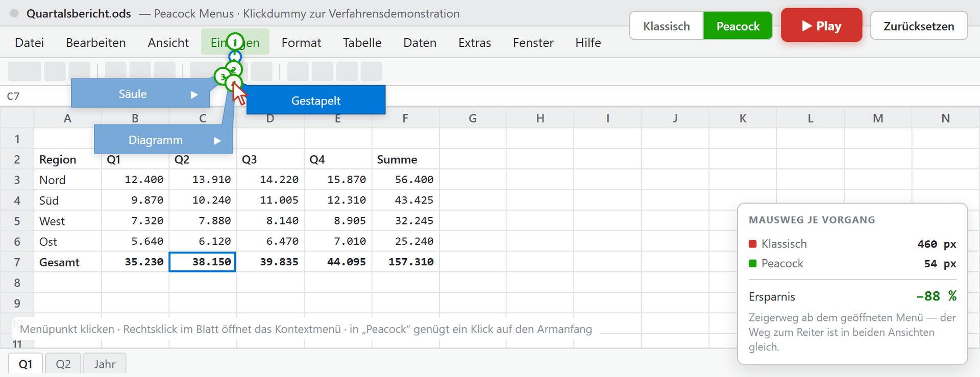Screen dimensions: 980x377
Task: Switch to the Q2 sheet tab
Action: pos(63,364)
